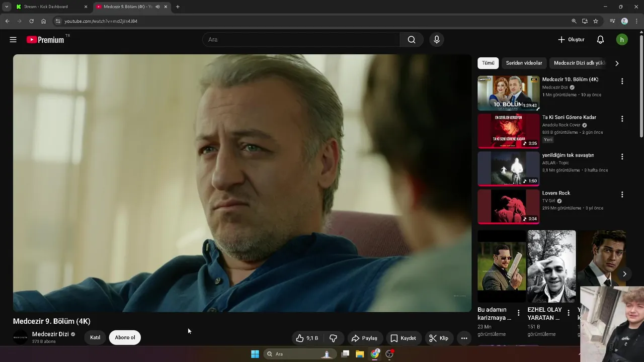Share the video via Paylaş
644x362 pixels.
tap(364, 338)
